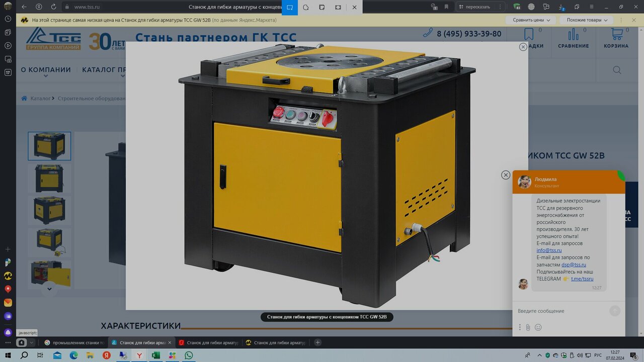Close the snipping toolbar
The height and width of the screenshot is (362, 644).
point(354,7)
